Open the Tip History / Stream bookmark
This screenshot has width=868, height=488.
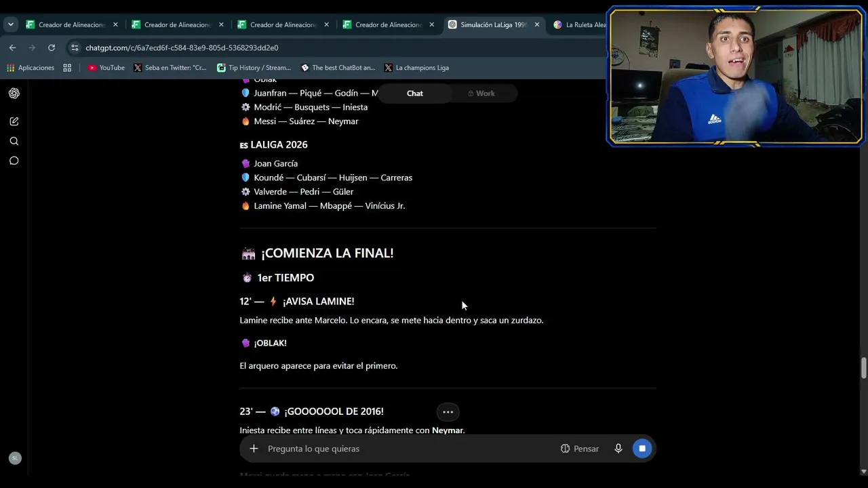(254, 68)
